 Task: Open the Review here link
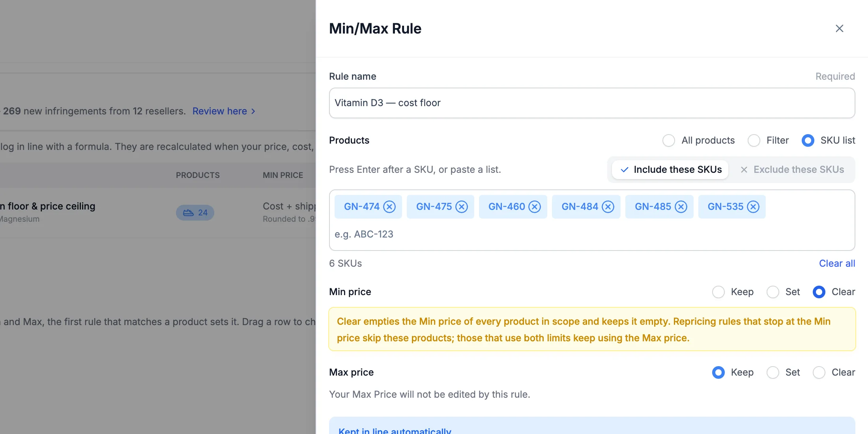point(224,111)
